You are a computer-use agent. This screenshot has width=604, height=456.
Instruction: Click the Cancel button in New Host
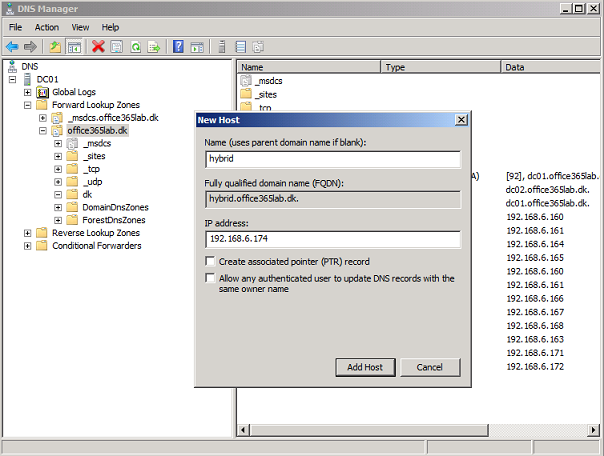click(430, 367)
